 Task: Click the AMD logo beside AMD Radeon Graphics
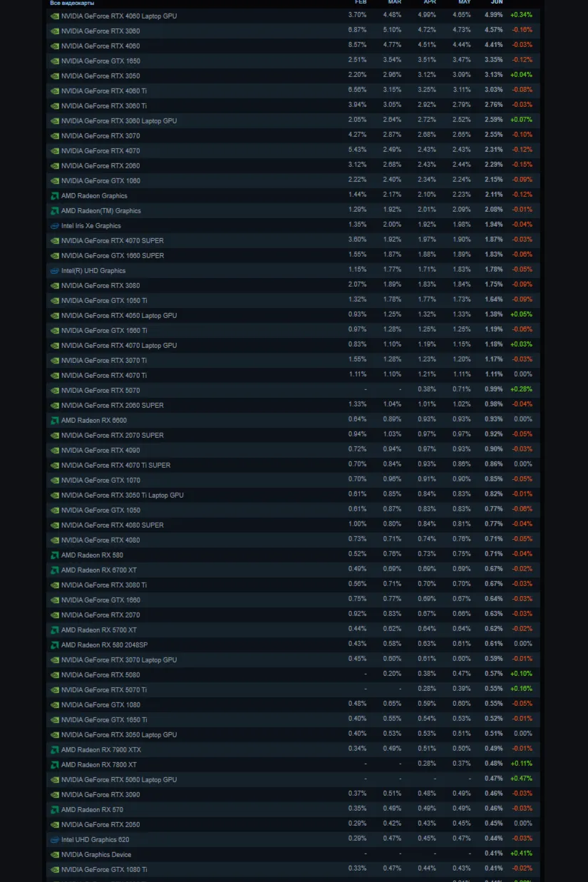point(55,195)
